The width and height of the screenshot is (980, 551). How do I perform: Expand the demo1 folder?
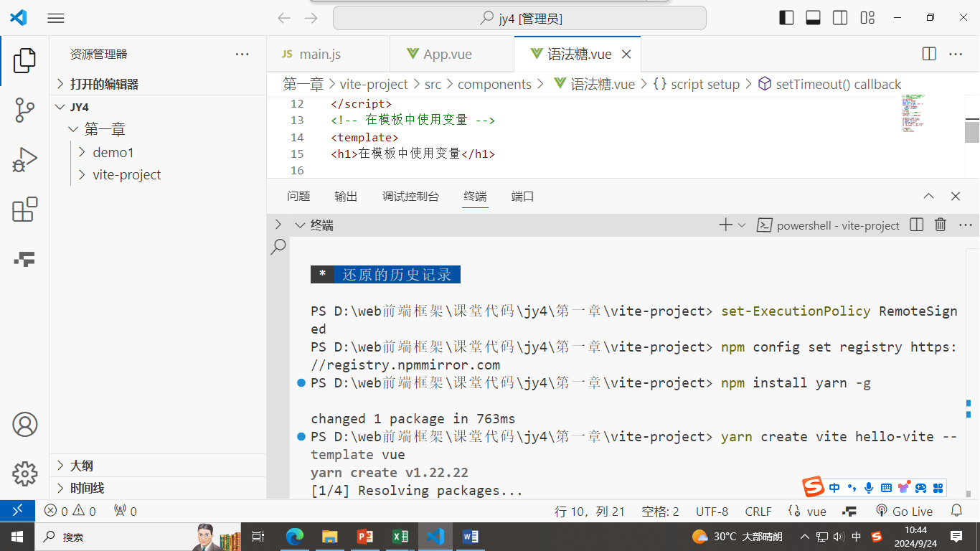click(x=158, y=152)
